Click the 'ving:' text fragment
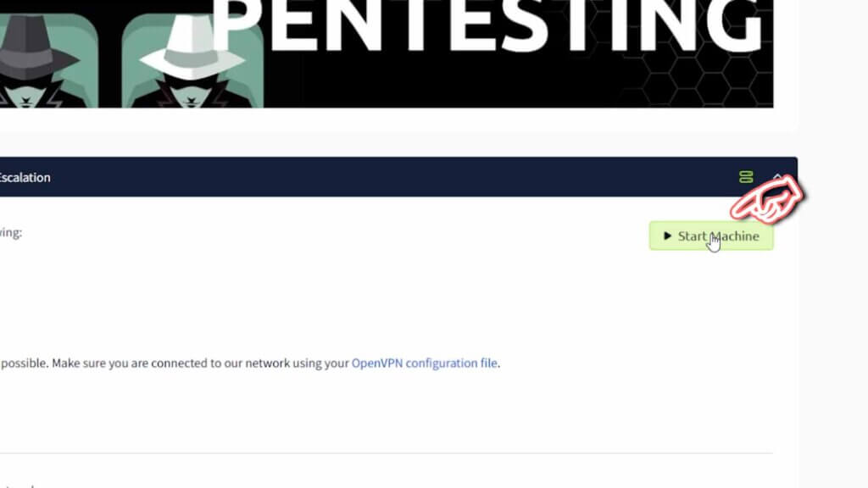The image size is (868, 488). coord(10,232)
